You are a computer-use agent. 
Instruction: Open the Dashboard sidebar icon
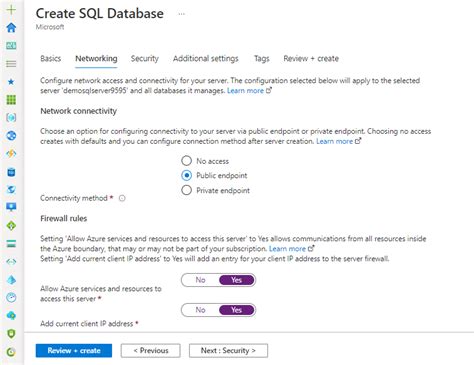point(11,46)
